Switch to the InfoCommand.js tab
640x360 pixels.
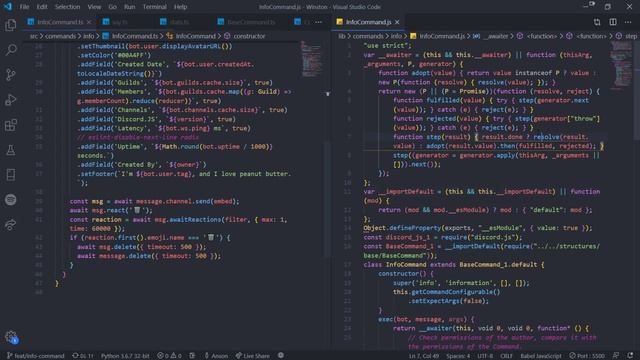point(369,22)
